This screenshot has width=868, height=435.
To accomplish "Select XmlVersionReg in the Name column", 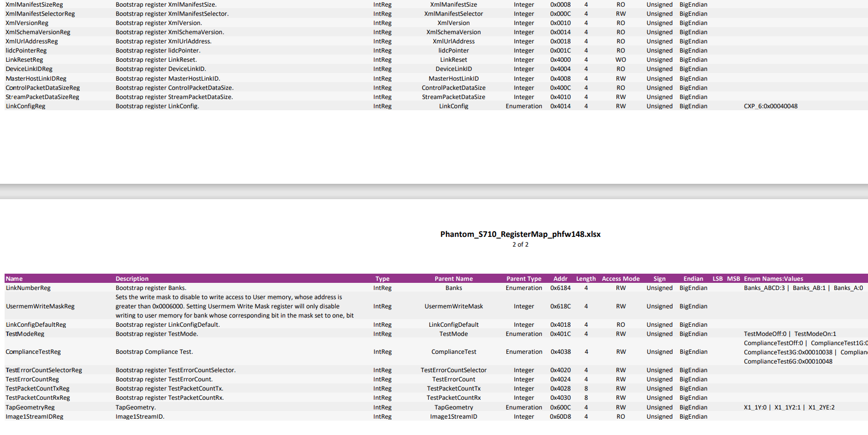I will 27,23.
